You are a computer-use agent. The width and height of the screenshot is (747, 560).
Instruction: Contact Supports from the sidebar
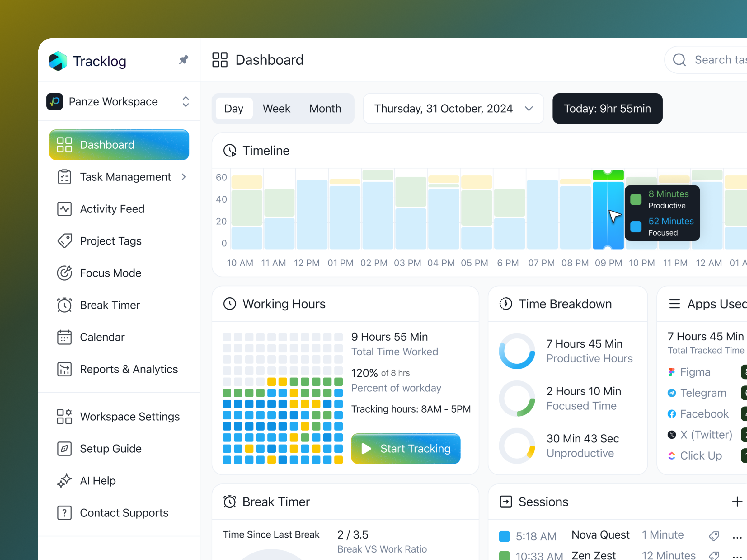(124, 512)
